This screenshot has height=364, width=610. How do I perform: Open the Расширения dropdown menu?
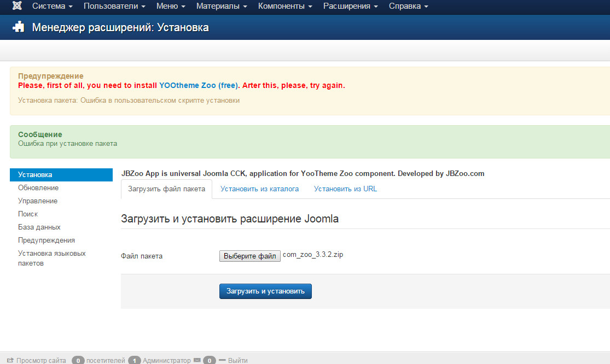point(350,7)
